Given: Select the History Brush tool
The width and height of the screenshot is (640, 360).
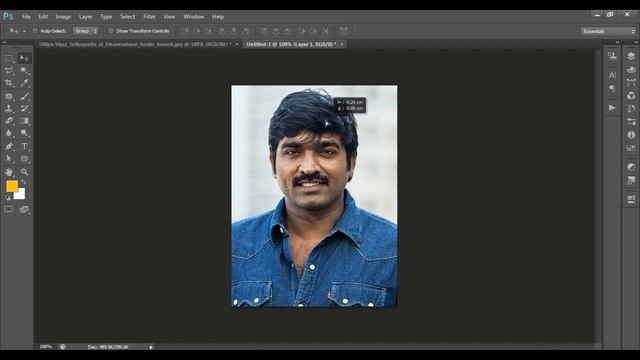Looking at the screenshot, I should coord(24,109).
